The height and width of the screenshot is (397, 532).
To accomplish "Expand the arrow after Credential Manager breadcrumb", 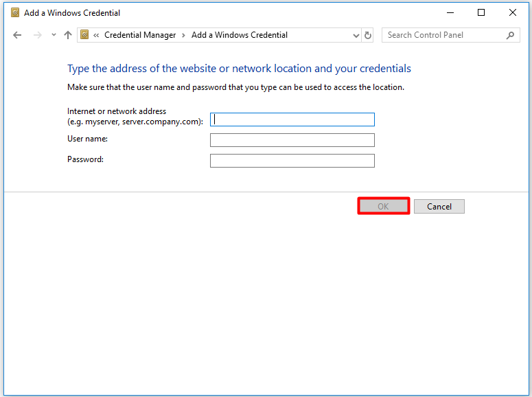I will click(183, 35).
